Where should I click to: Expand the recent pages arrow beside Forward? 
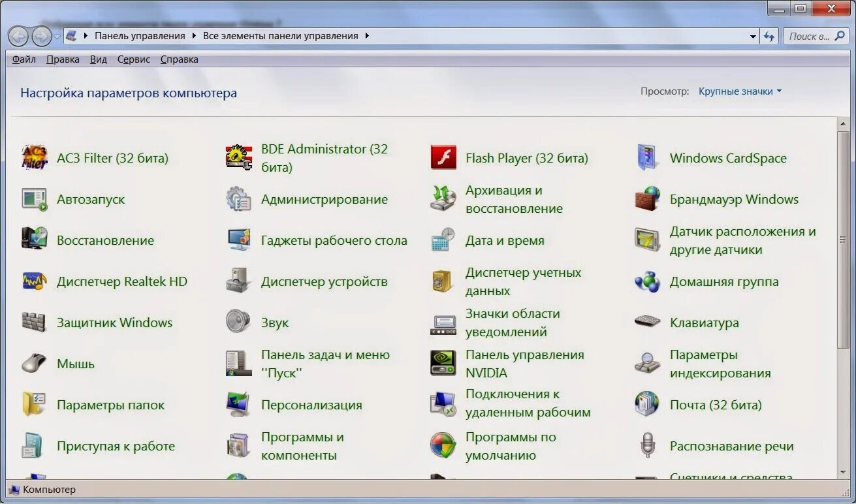click(57, 37)
